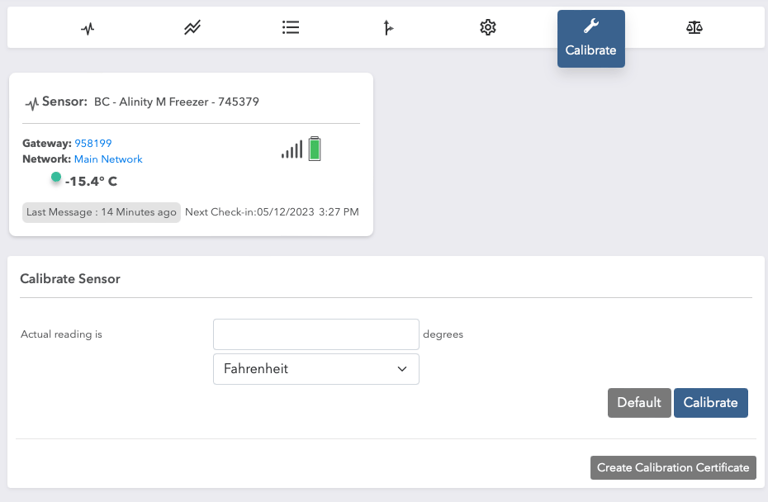Open the balance scale tab
The height and width of the screenshot is (502, 768).
pyautogui.click(x=695, y=27)
